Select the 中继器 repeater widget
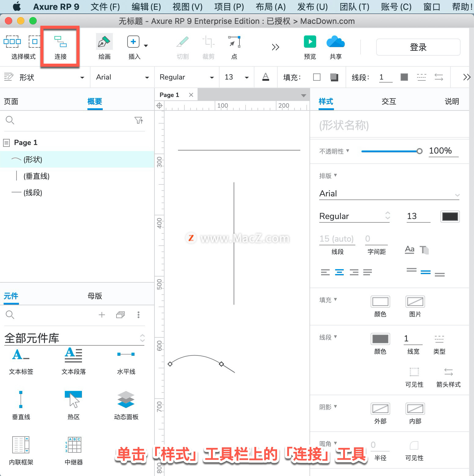Image resolution: width=474 pixels, height=476 pixels. pyautogui.click(x=74, y=451)
